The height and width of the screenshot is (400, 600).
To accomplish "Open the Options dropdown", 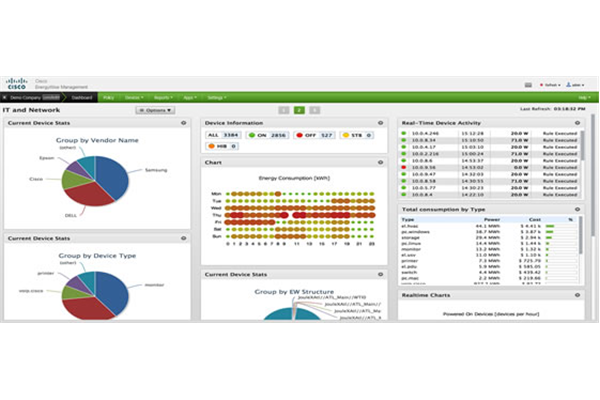I will pyautogui.click(x=155, y=110).
